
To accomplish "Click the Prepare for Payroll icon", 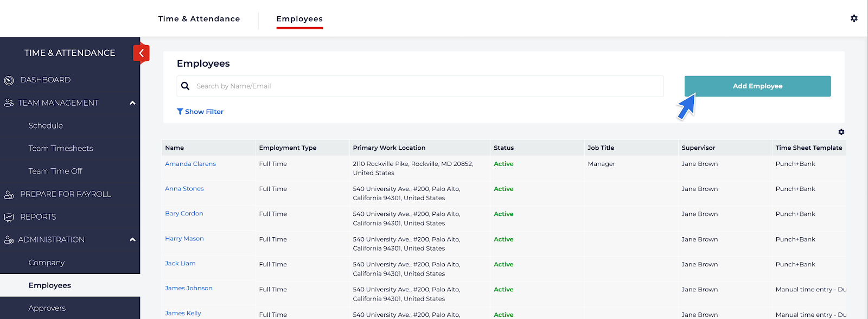I will 9,194.
